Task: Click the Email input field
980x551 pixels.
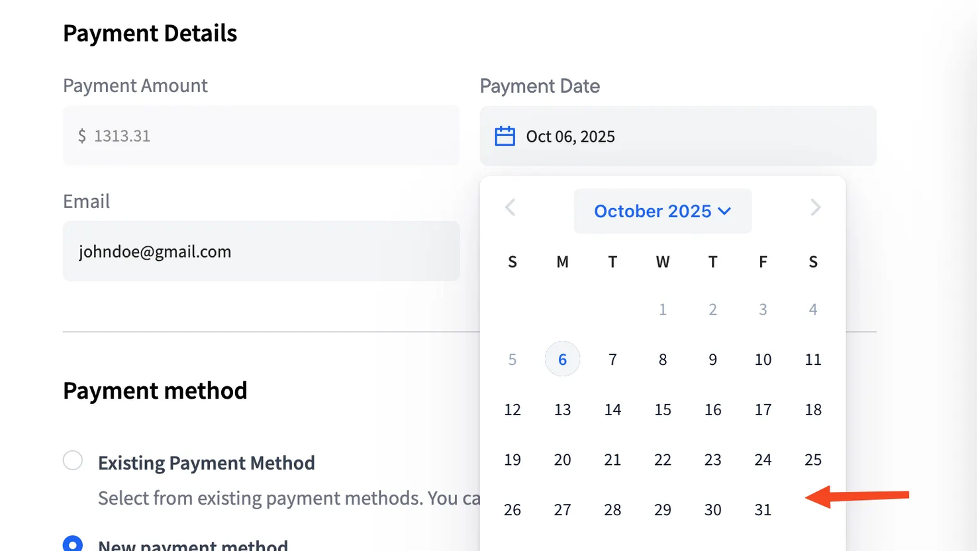Action: point(261,252)
